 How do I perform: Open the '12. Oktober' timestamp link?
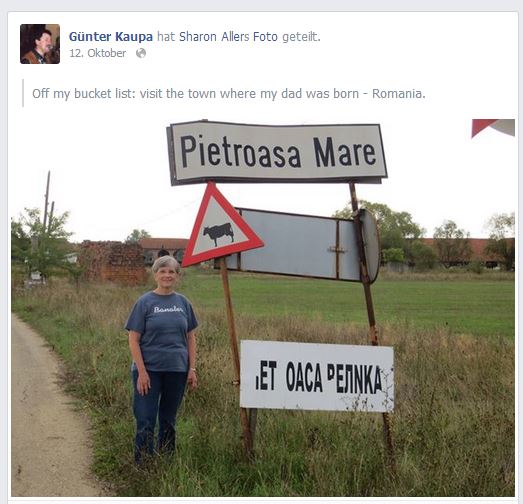click(x=97, y=53)
